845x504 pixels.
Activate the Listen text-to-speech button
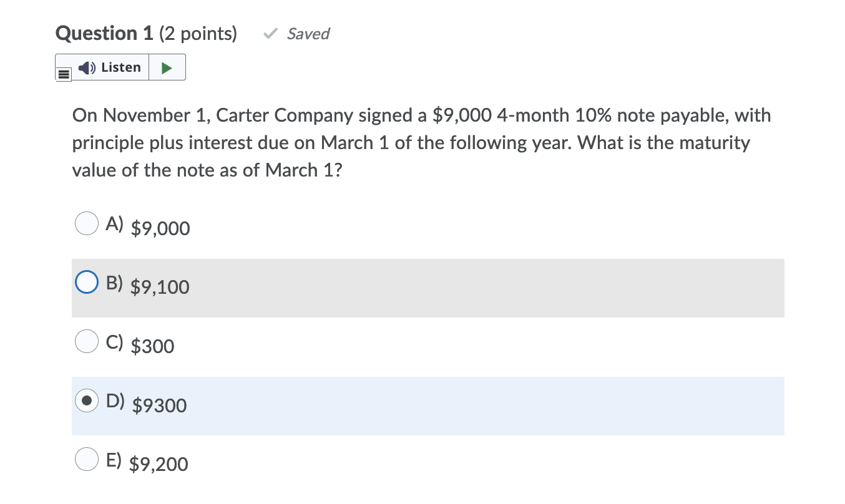coord(111,67)
